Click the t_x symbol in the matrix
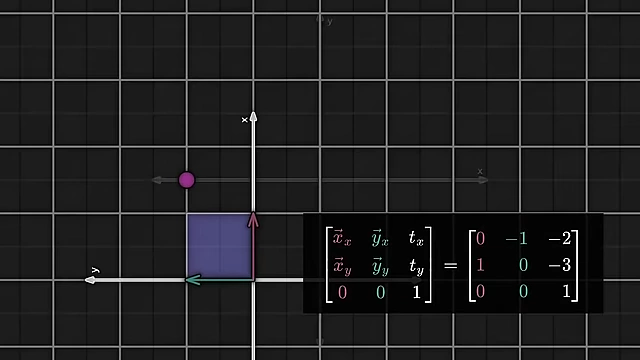This screenshot has height=360, width=640. point(416,238)
